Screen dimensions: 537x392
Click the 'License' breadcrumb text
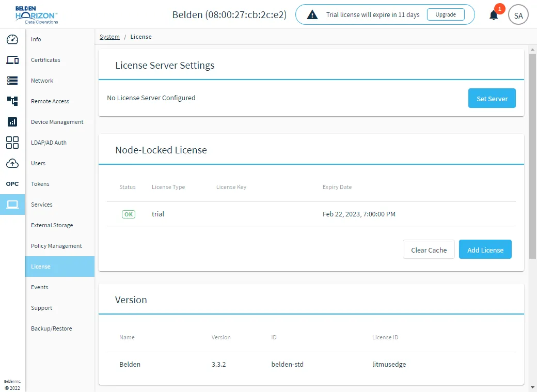click(141, 37)
